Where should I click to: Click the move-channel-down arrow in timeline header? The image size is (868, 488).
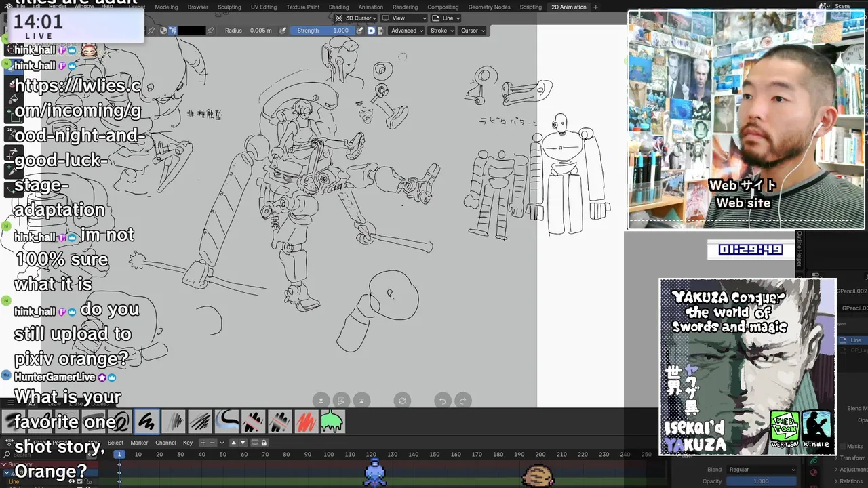pyautogui.click(x=243, y=443)
